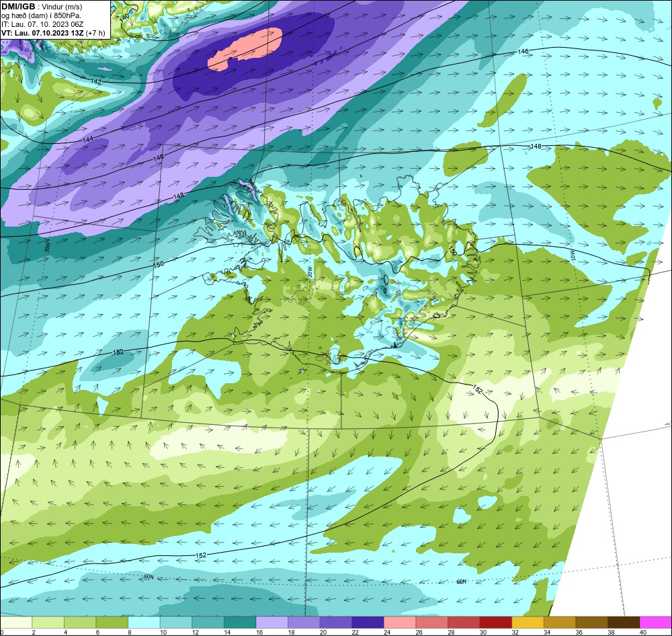This screenshot has height=636, width=672.
Task: Click the legend scale value '40'
Action: [x=643, y=632]
